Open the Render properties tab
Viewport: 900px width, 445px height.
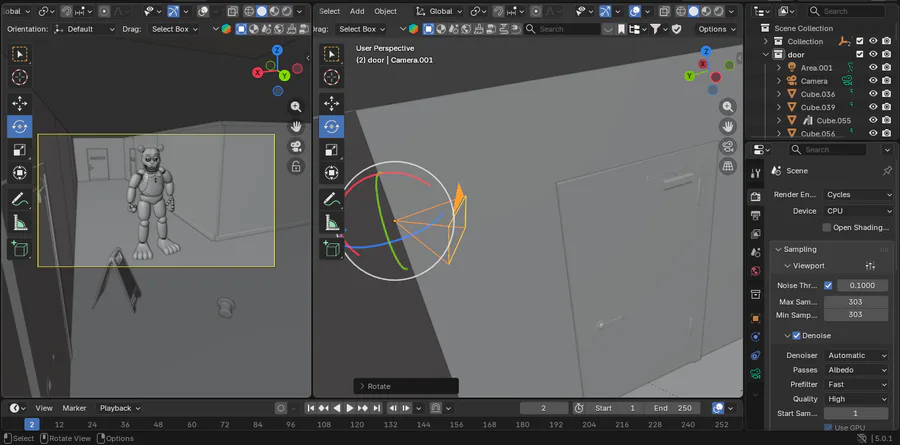755,197
